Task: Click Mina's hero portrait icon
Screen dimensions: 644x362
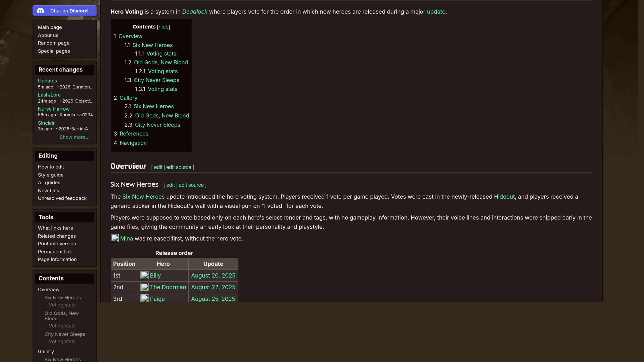Action: tap(115, 238)
